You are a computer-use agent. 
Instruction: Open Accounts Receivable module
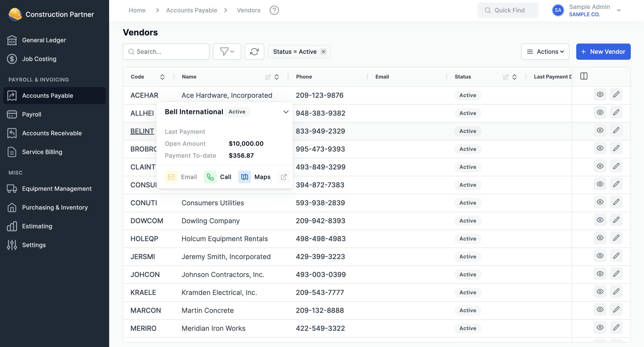pyautogui.click(x=55, y=133)
